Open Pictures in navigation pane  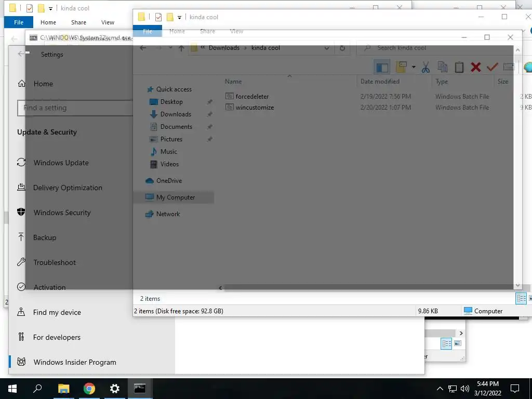click(x=171, y=139)
